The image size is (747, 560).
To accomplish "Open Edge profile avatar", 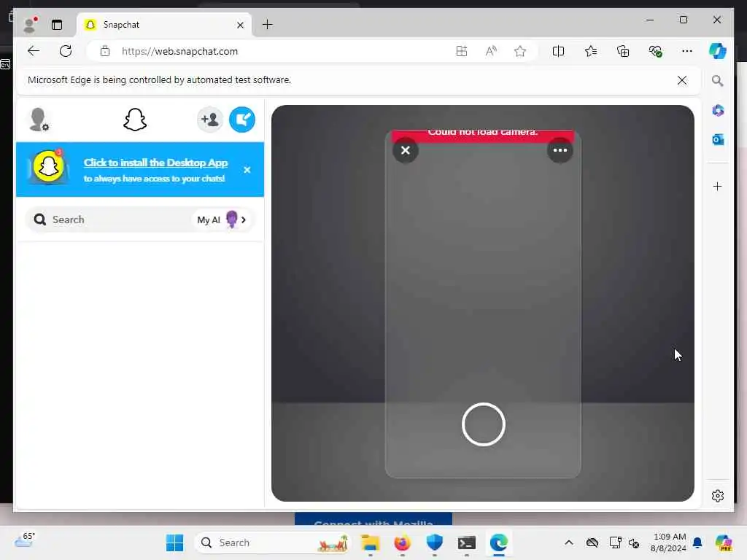I will [x=30, y=25].
